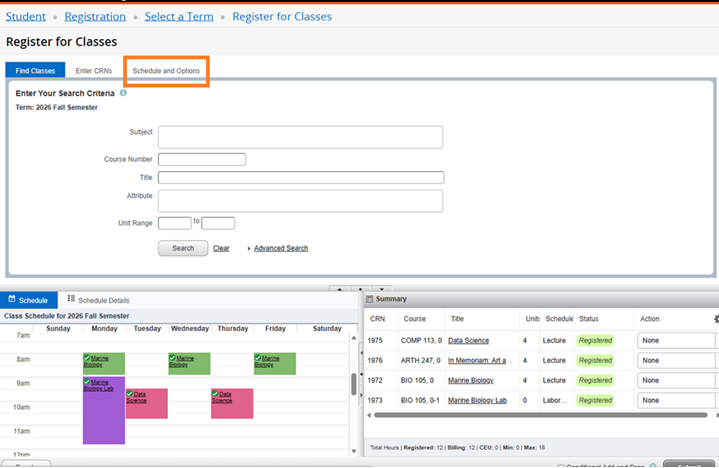This screenshot has width=719, height=468.
Task: Click panel divider up arrow button
Action: [x=339, y=289]
